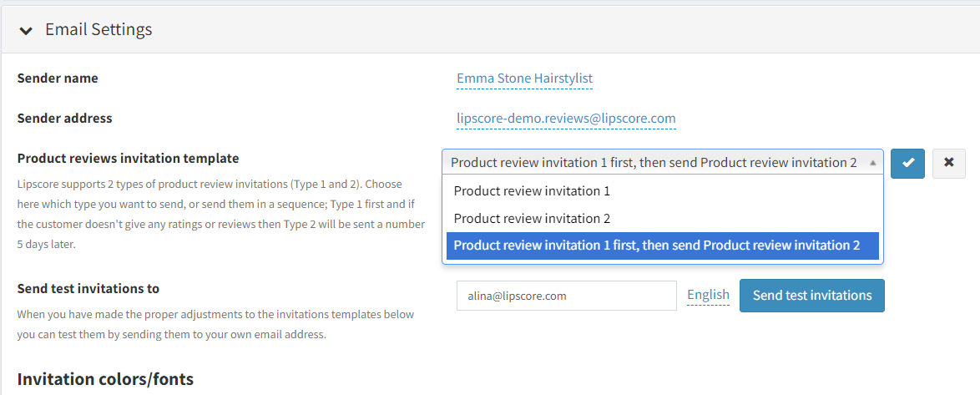
Task: Edit sender name Emma Stone Hairstylist
Action: pos(524,78)
